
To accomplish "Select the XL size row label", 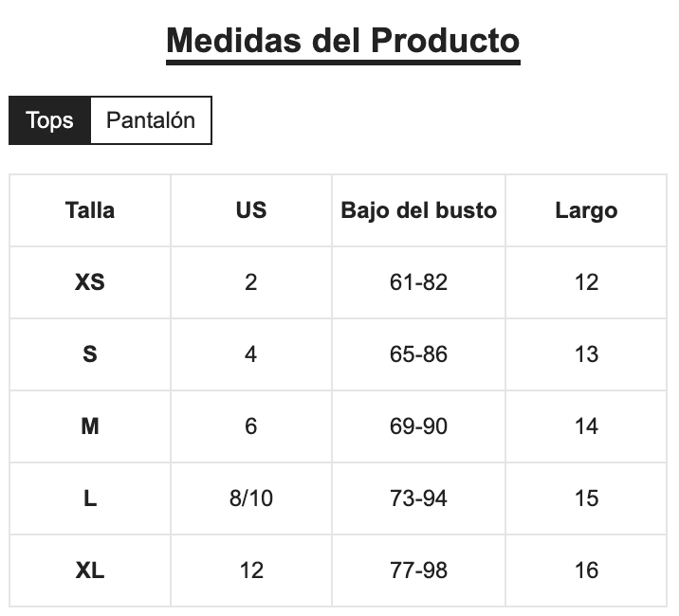I will point(90,571).
